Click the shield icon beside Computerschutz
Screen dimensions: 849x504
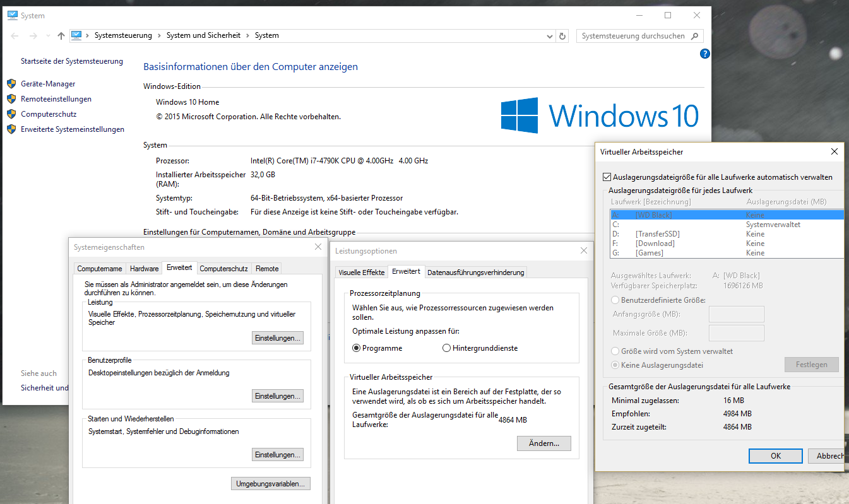[x=11, y=114]
